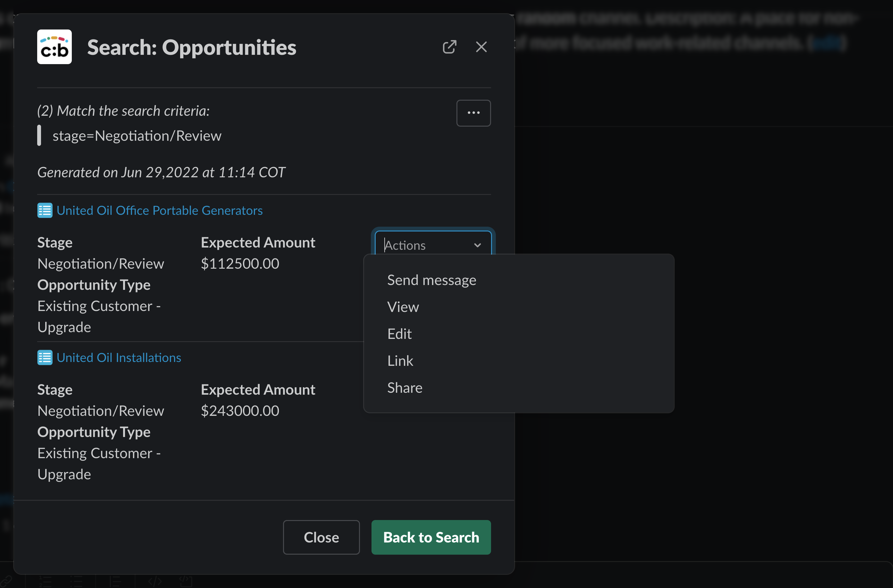893x588 pixels.
Task: Open the Actions dropdown
Action: pyautogui.click(x=433, y=245)
